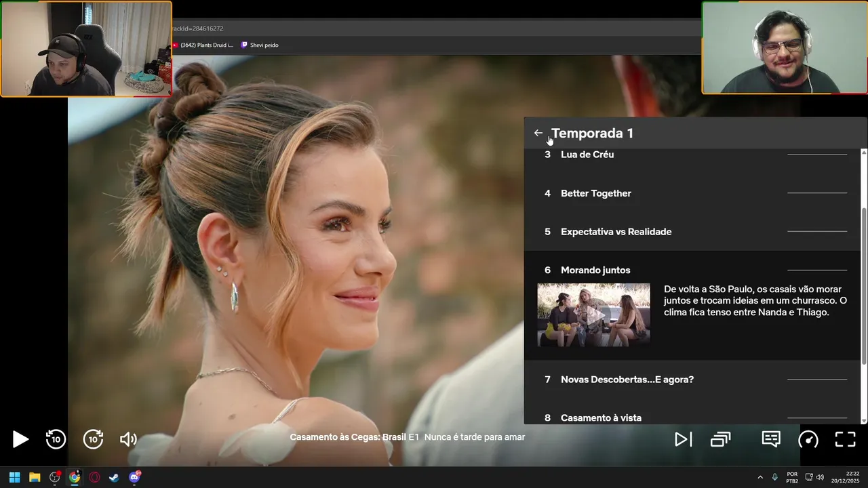Screen dimensions: 868x488
Task: Switch to Chrome in taskbar
Action: [x=75, y=477]
